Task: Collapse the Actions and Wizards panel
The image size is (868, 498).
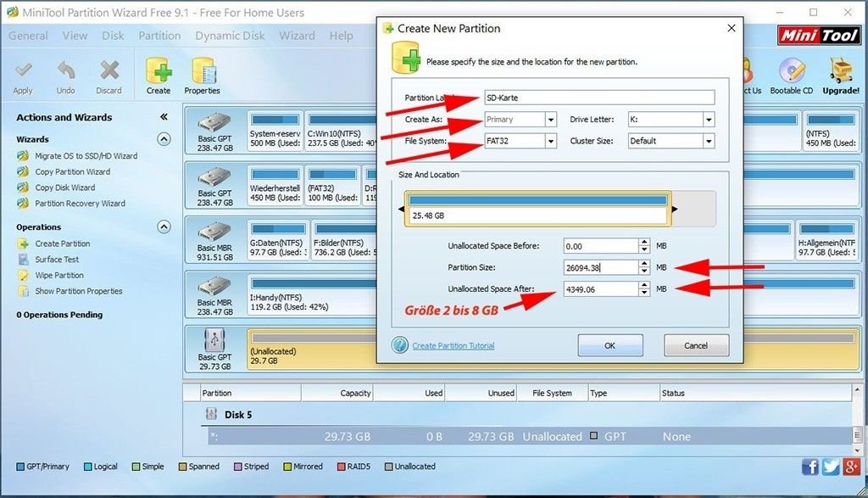Action: pyautogui.click(x=164, y=117)
